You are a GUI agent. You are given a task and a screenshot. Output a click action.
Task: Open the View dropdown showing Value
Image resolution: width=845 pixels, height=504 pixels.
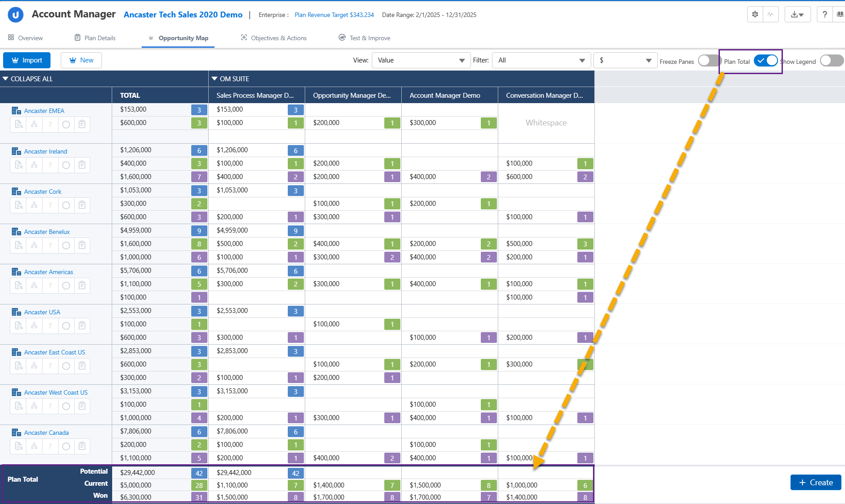421,60
